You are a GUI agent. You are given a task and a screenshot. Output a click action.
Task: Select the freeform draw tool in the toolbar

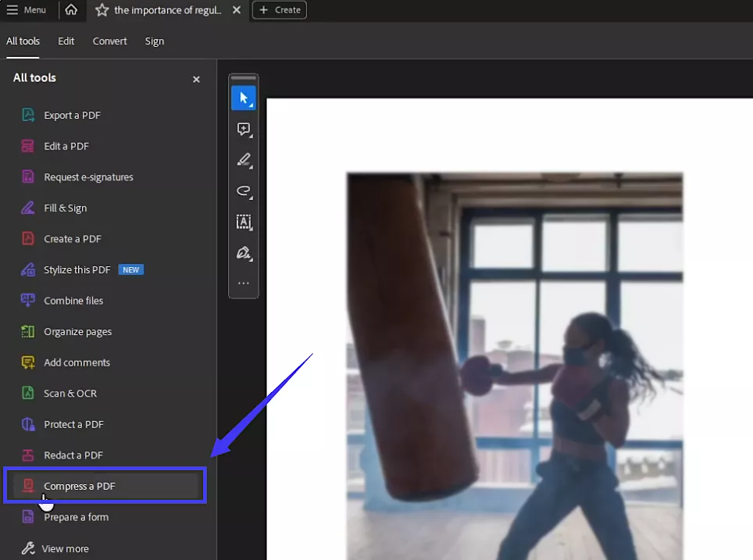[243, 191]
